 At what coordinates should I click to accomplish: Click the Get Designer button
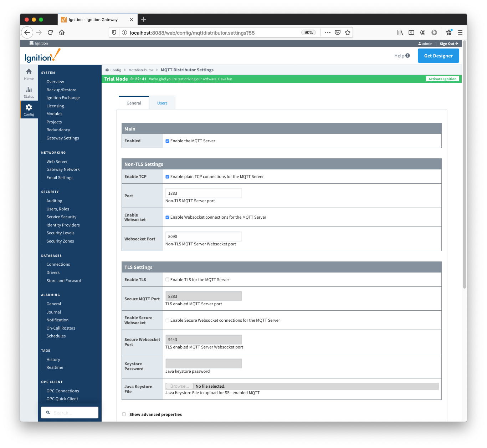click(x=438, y=56)
